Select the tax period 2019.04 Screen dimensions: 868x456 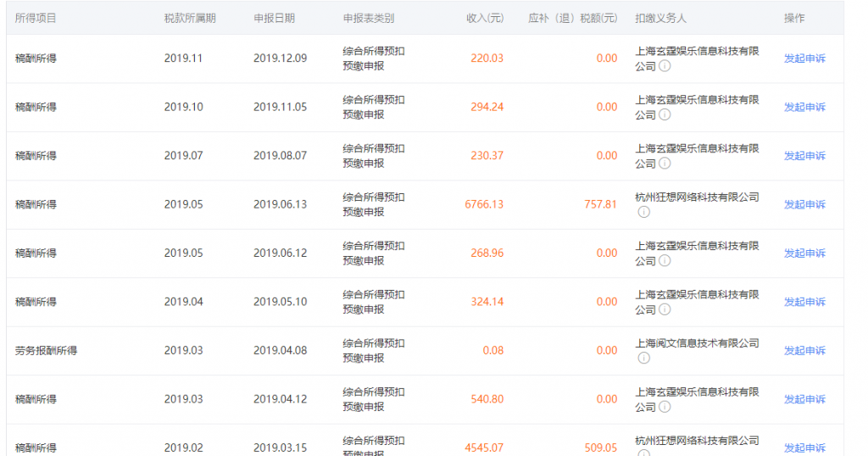(x=183, y=302)
